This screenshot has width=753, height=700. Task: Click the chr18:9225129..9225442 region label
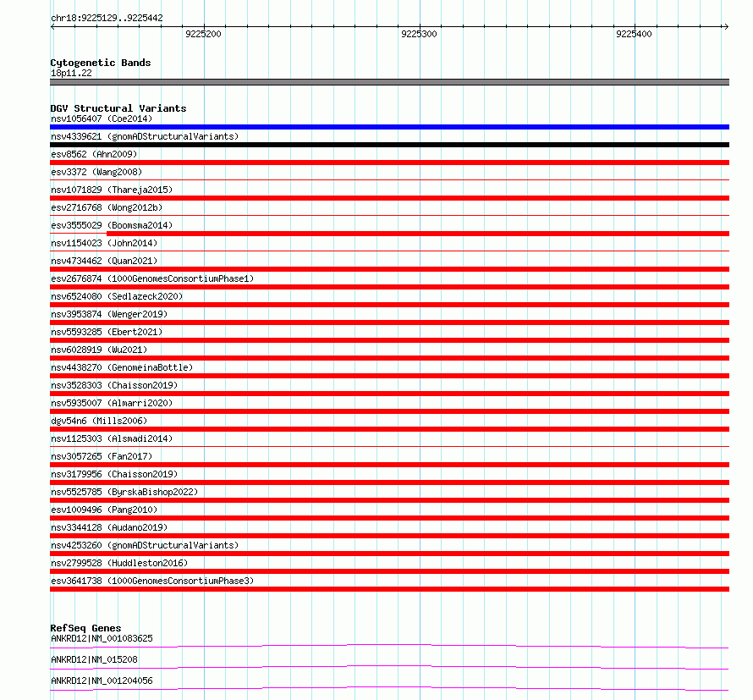point(107,18)
